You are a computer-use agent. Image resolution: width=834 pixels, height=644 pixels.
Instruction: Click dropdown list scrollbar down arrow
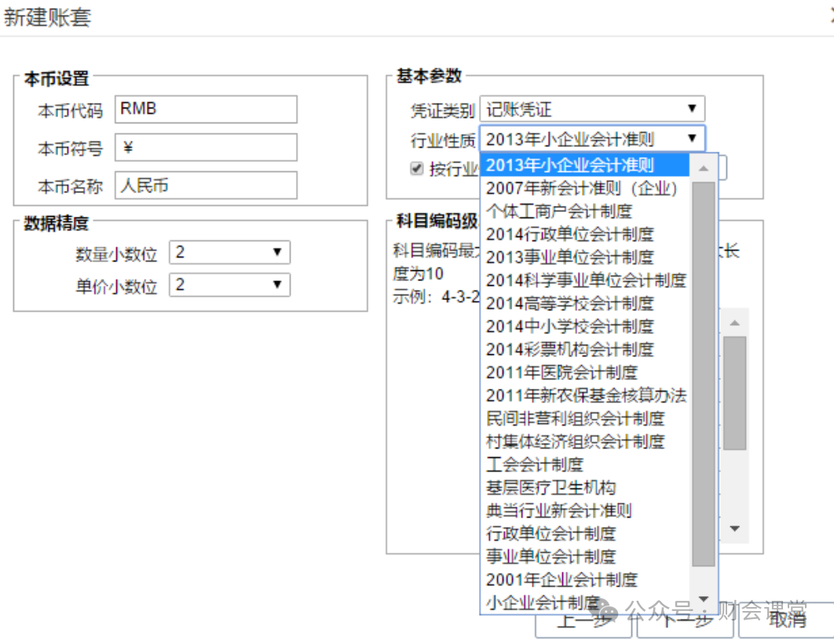[703, 599]
